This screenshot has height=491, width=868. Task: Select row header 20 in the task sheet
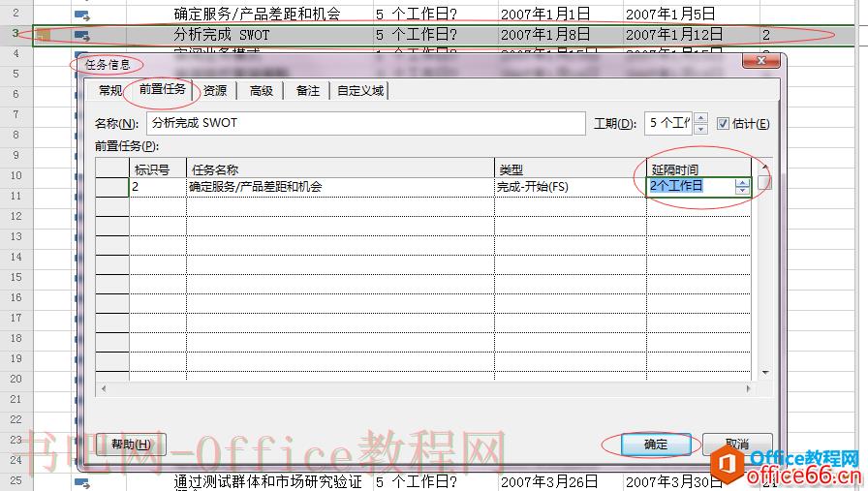tap(16, 380)
